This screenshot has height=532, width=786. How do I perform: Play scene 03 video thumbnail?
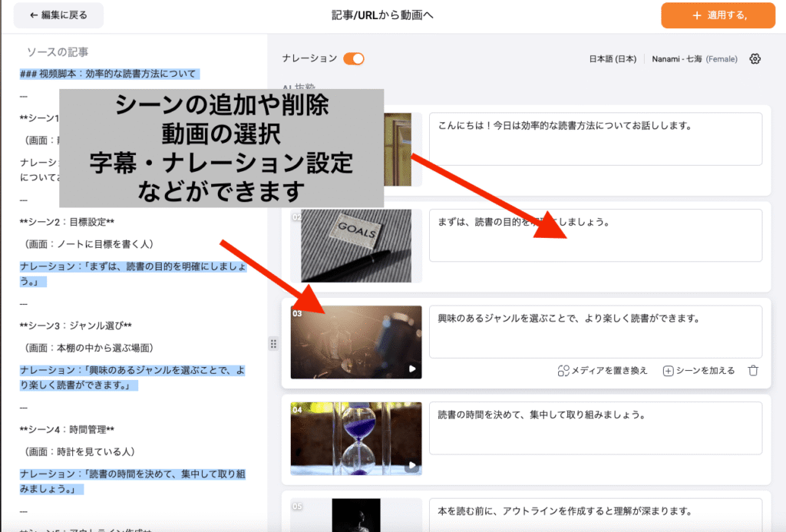pyautogui.click(x=412, y=368)
